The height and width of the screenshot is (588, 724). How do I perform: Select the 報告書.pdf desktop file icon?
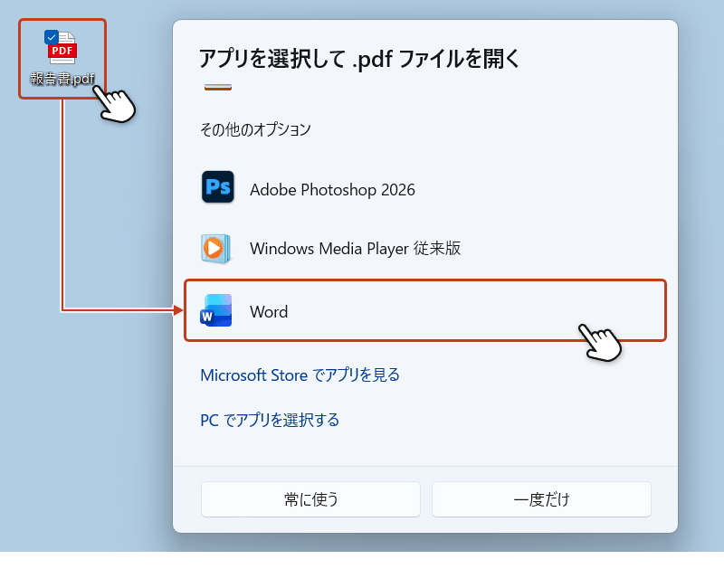pos(62,59)
